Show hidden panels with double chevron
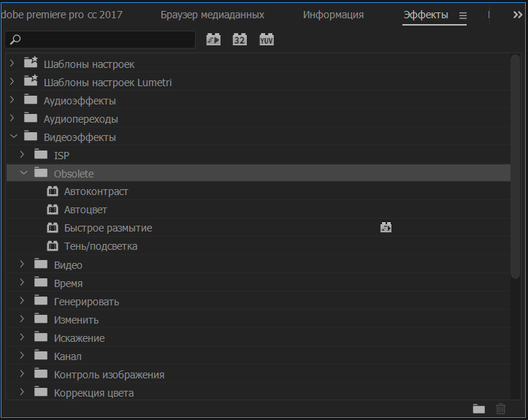This screenshot has height=420, width=528. click(x=518, y=15)
